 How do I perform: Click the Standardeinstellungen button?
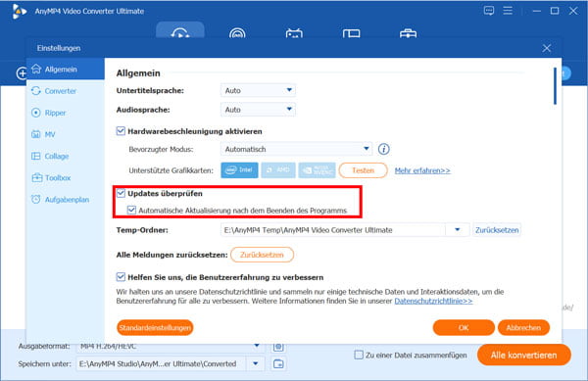[155, 328]
